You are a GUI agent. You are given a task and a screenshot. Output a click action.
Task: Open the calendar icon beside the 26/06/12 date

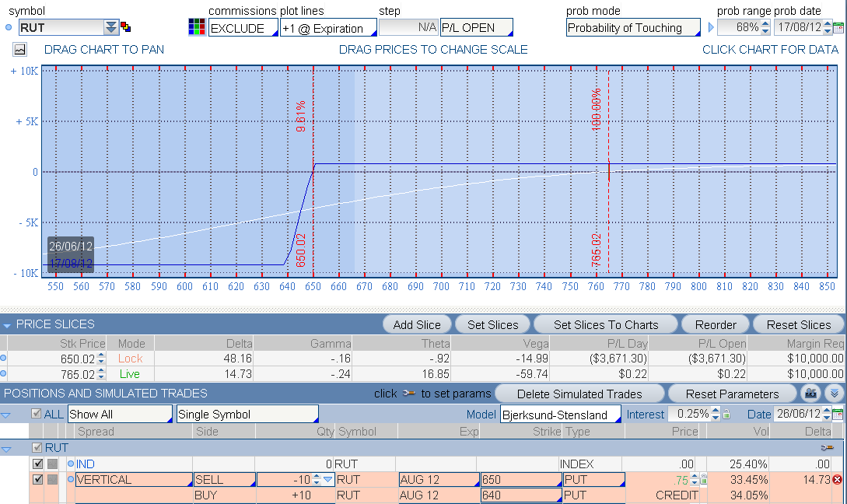838,415
